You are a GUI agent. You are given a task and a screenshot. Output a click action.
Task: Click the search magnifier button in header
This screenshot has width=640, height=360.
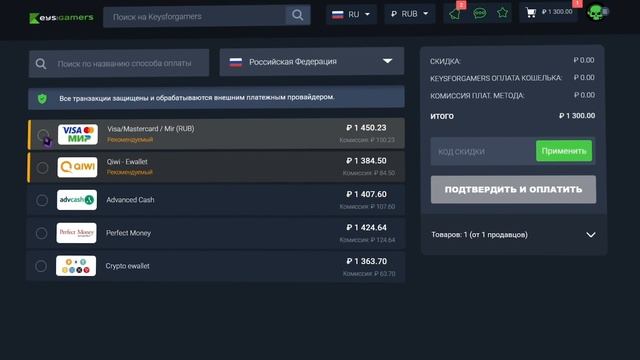coord(298,16)
